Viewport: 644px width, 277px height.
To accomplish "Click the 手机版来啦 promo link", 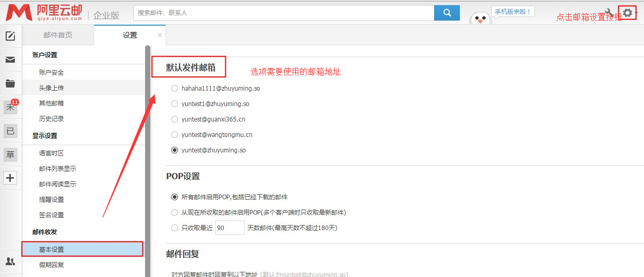I will [512, 11].
